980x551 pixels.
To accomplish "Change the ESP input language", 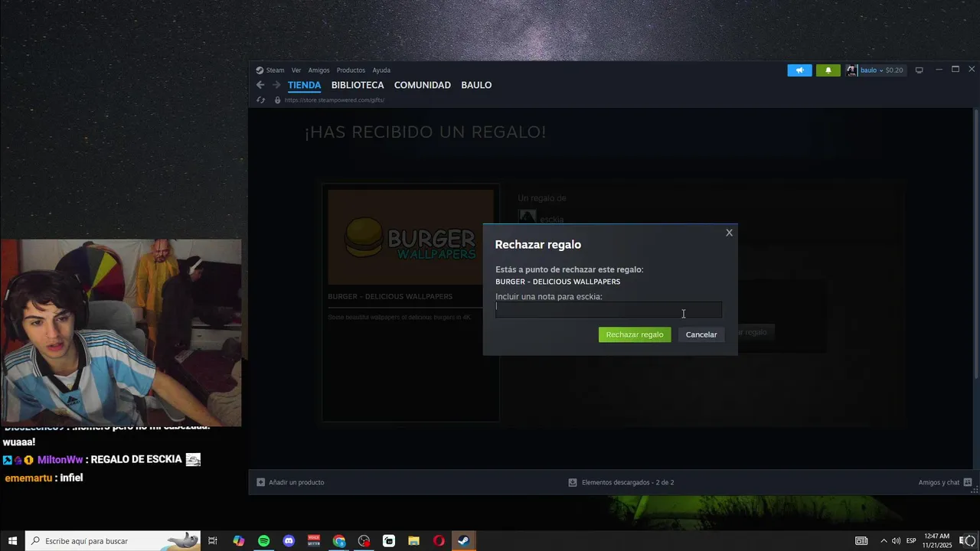I will pyautogui.click(x=911, y=541).
